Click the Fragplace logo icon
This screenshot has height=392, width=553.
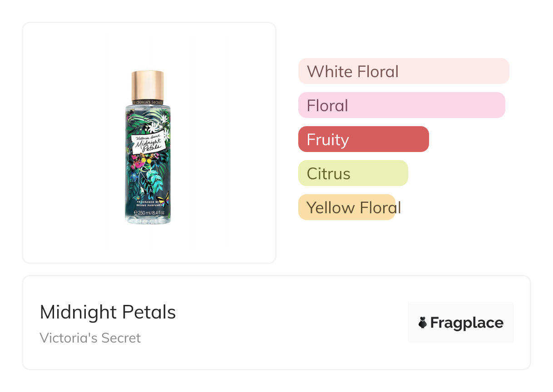[423, 323]
